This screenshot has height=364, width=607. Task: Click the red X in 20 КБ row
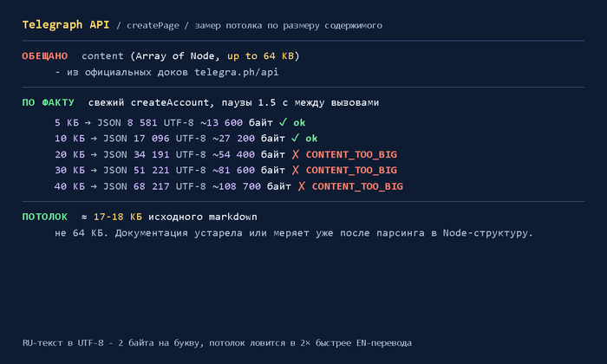tap(296, 154)
